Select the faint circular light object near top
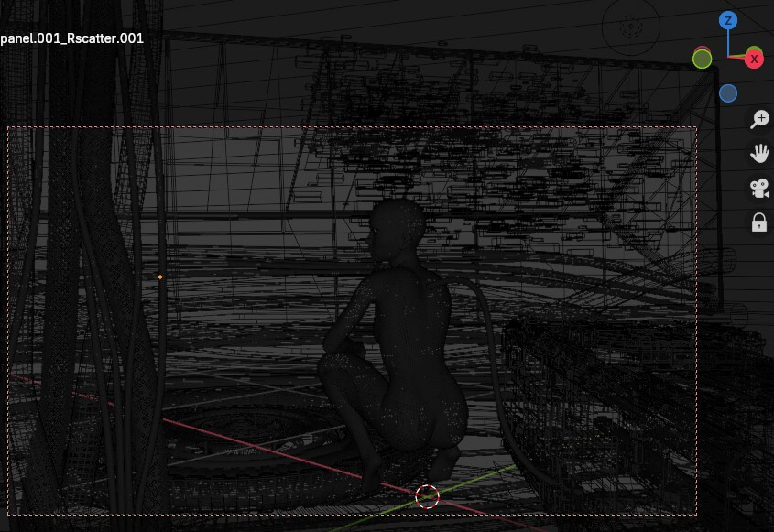The height and width of the screenshot is (532, 774). pos(630,26)
